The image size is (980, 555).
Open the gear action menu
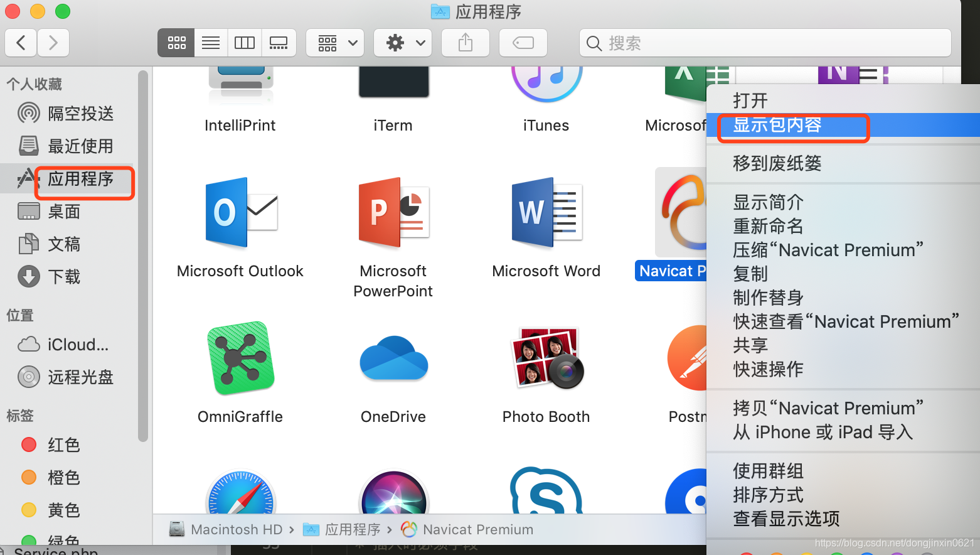403,43
